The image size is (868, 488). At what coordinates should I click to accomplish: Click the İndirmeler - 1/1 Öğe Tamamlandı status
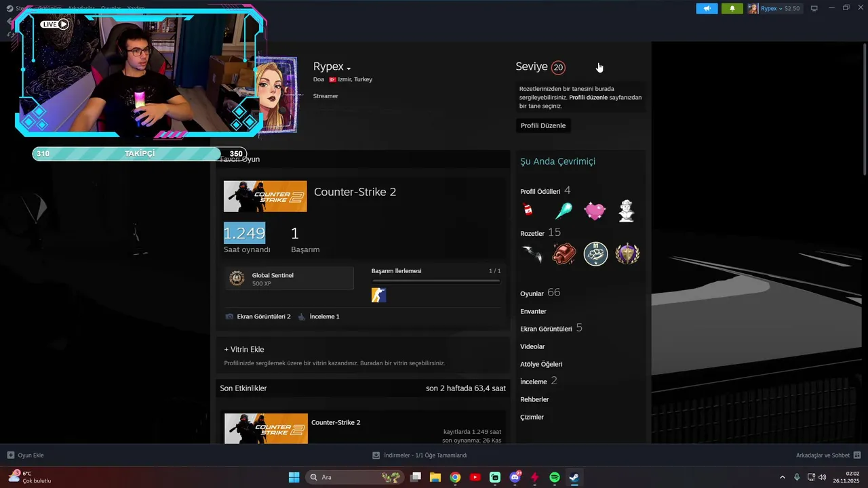click(426, 455)
